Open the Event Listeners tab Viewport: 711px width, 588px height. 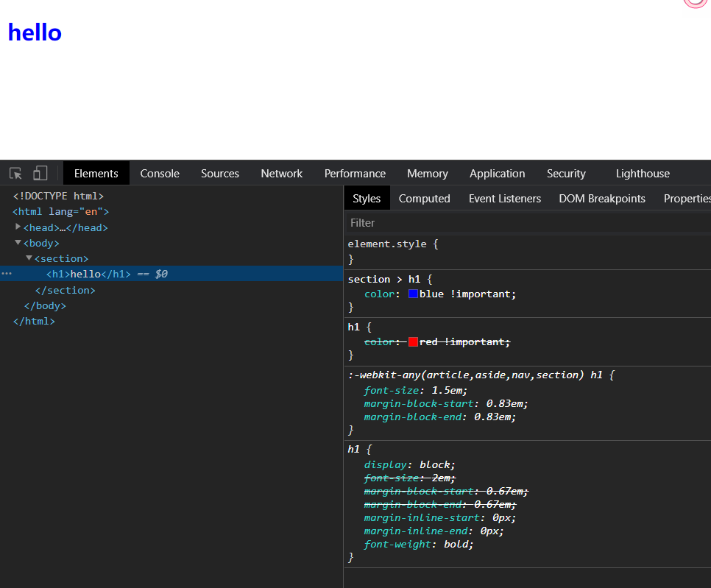click(x=504, y=199)
